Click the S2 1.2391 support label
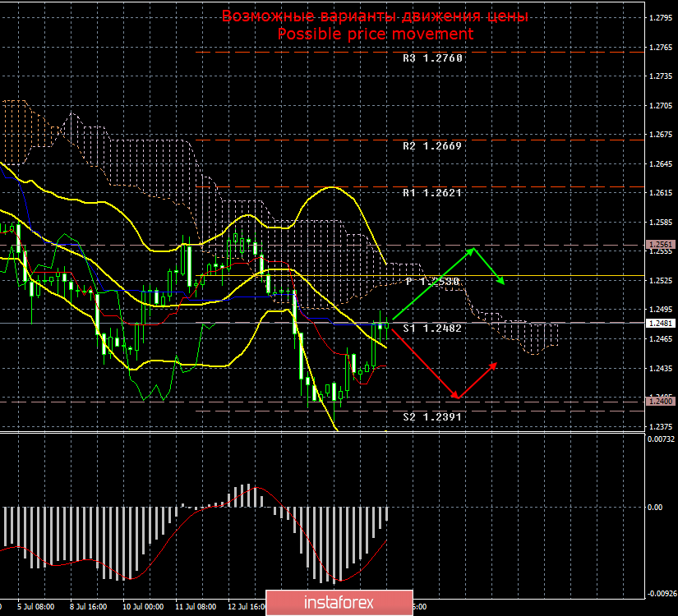 (432, 417)
